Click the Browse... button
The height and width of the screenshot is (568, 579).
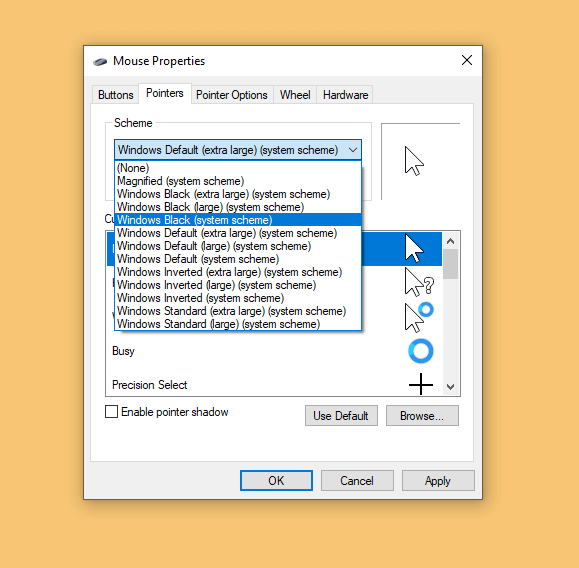click(x=422, y=416)
